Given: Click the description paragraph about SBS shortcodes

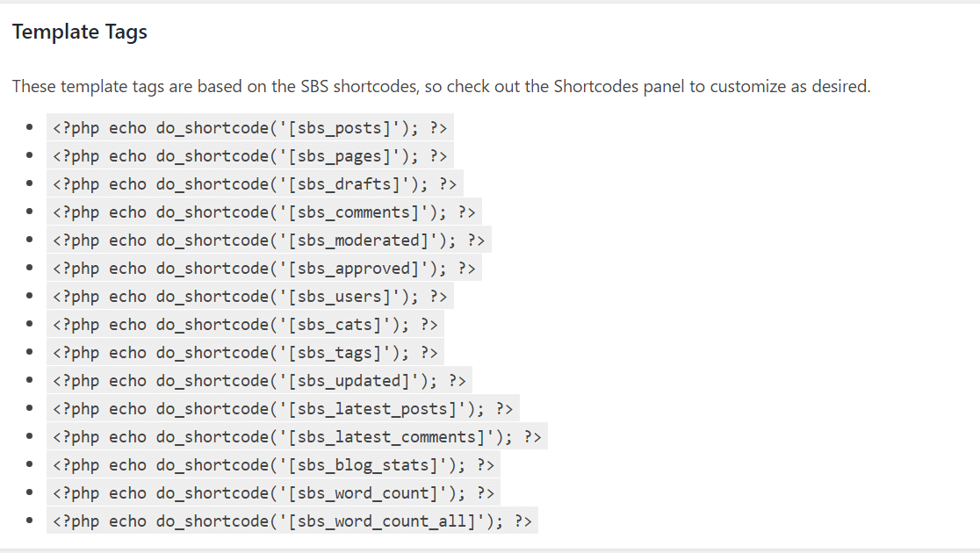Looking at the screenshot, I should tap(441, 86).
